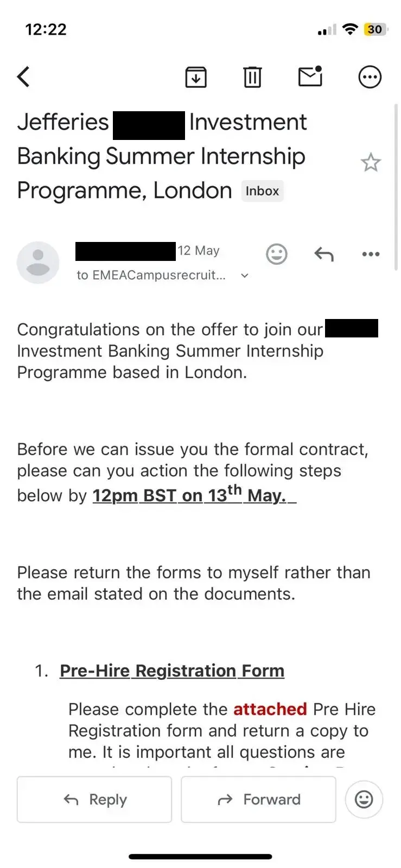Open emoji reaction button at bottom
This screenshot has height=868, width=401.
click(364, 799)
